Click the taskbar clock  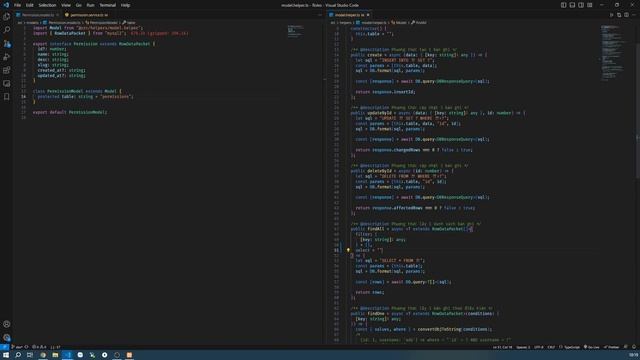click(x=633, y=355)
